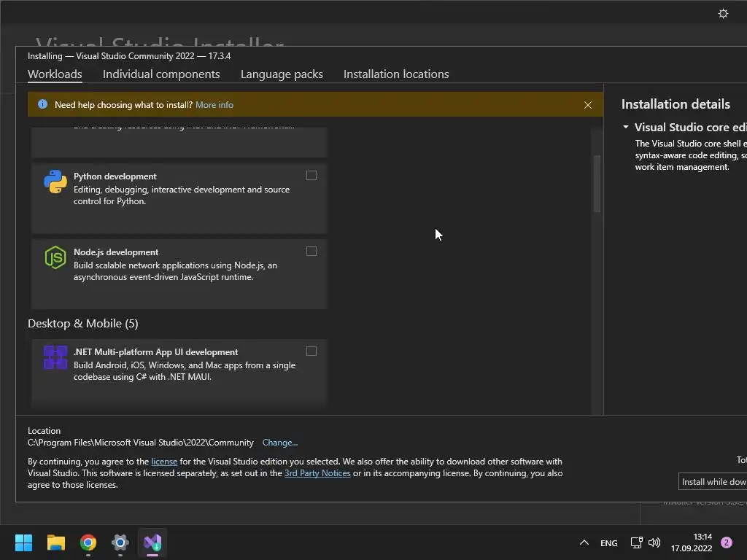Viewport: 747px width, 560px height.
Task: Open File Explorer from the taskbar
Action: [x=55, y=542]
